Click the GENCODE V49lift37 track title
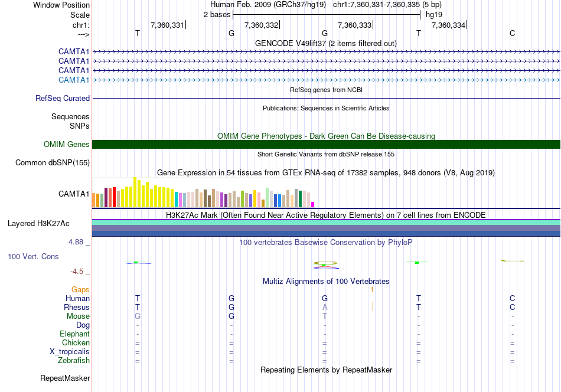561x392 pixels. pyautogui.click(x=326, y=43)
